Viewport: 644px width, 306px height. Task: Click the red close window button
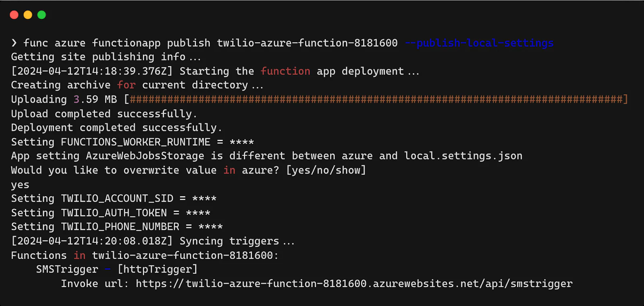(14, 15)
